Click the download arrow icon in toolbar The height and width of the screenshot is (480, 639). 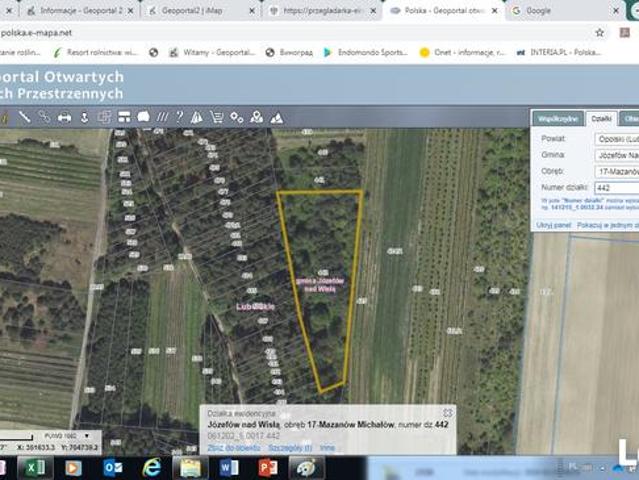click(x=84, y=117)
